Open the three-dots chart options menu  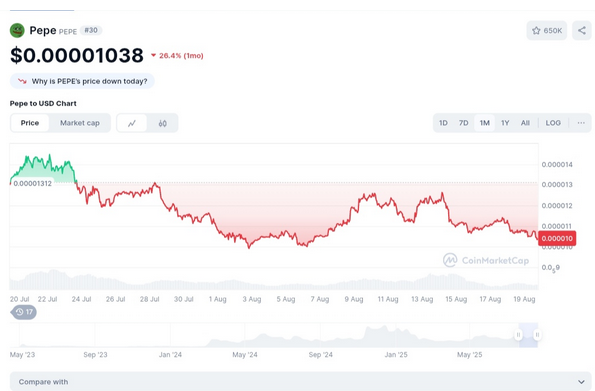[x=581, y=123]
